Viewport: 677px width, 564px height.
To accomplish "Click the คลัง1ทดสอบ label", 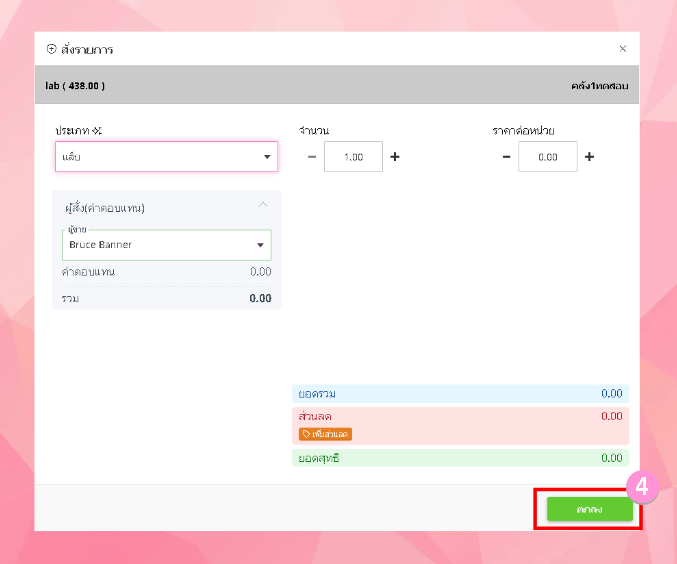I will [599, 86].
